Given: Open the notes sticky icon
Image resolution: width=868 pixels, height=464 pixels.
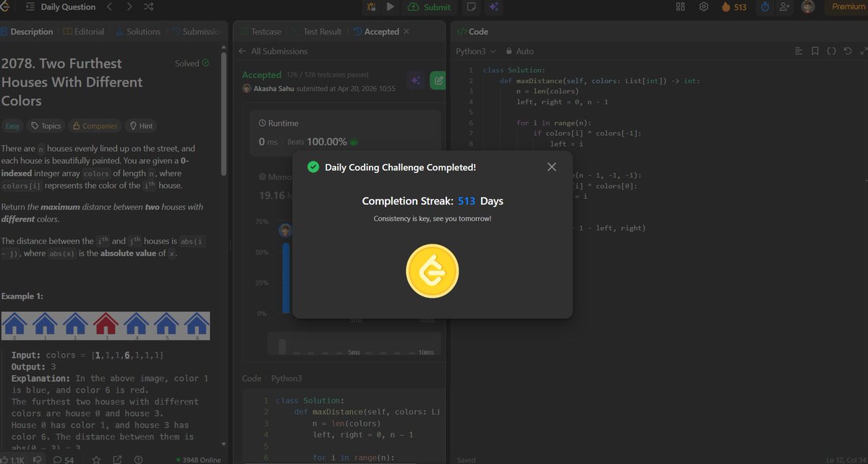Looking at the screenshot, I should 471,7.
